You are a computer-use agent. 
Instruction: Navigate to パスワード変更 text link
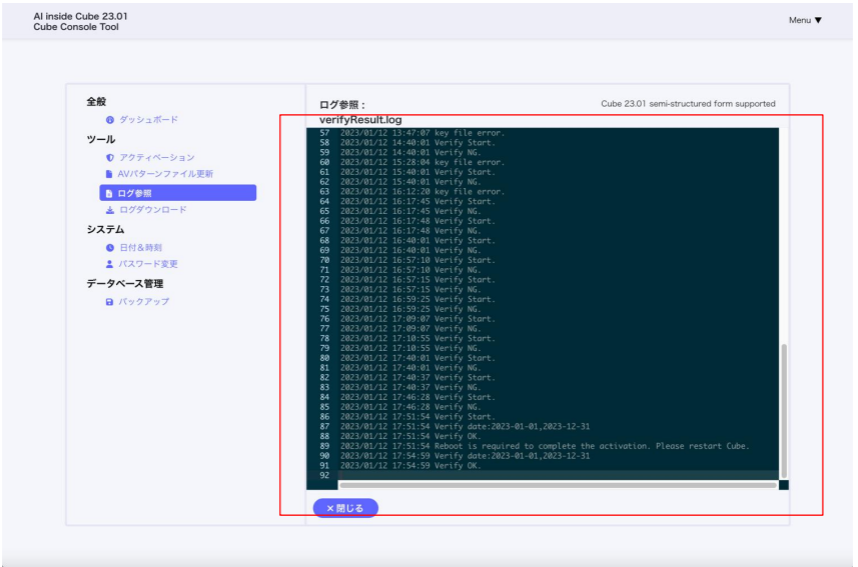tap(148, 264)
